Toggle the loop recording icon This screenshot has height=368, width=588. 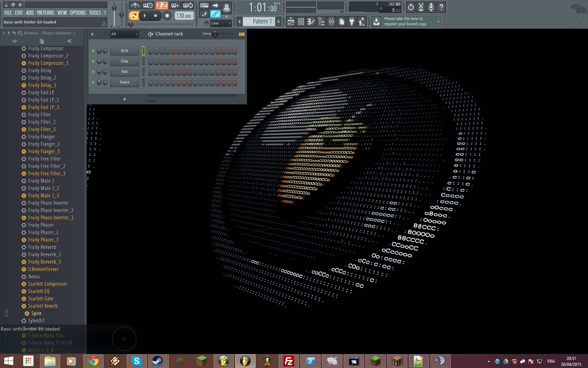(x=188, y=6)
